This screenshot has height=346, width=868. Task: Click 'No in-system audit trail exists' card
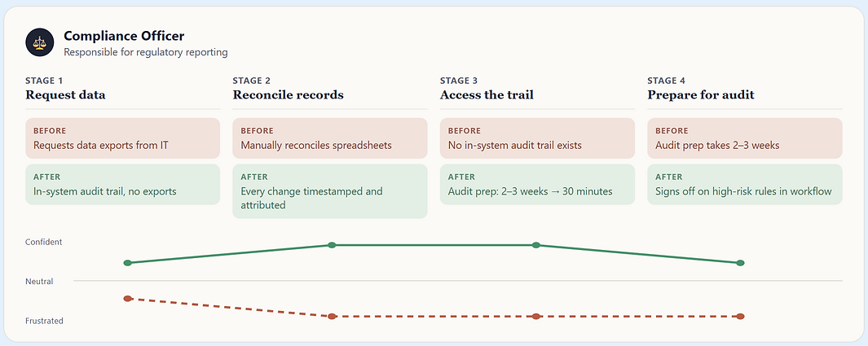(x=538, y=138)
